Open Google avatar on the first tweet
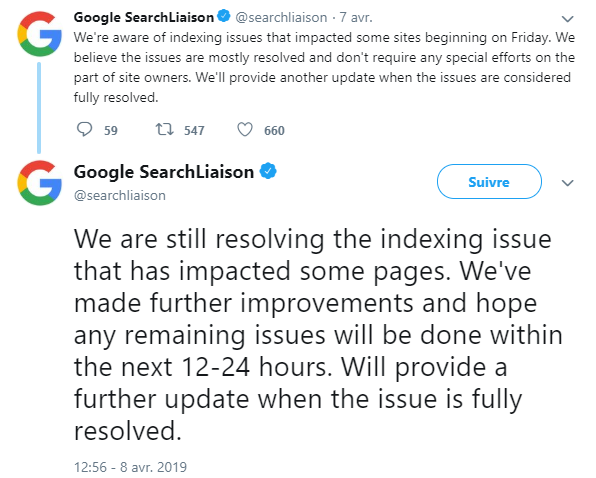The width and height of the screenshot is (596, 478). tap(40, 34)
